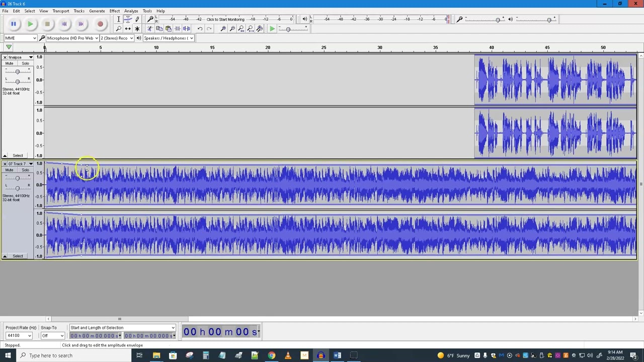Click the Paste icon in edit toolbar
Viewport: 644px width, 362px height.
coord(168,29)
